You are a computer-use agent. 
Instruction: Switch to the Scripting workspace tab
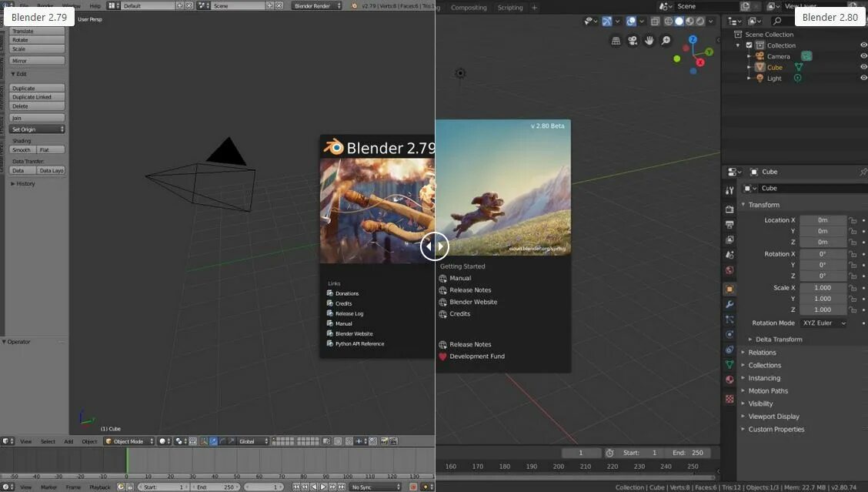pos(510,8)
